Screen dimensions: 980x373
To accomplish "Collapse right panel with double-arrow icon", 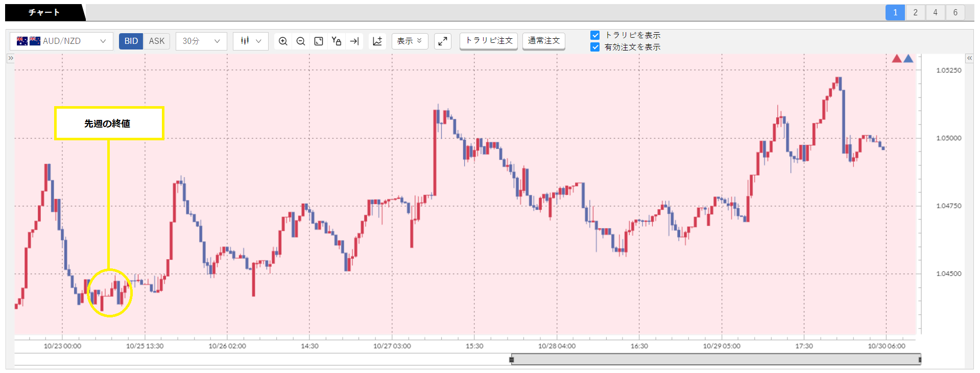I will (969, 58).
